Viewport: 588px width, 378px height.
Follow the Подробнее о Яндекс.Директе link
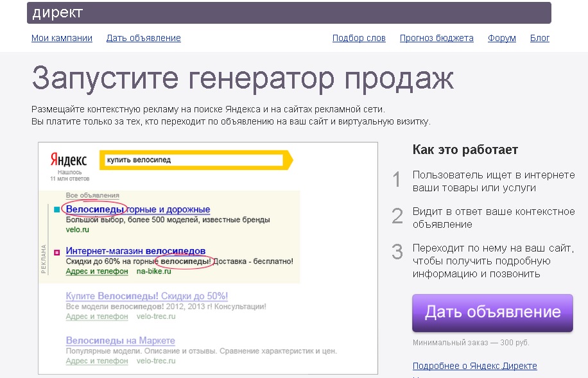coord(475,366)
